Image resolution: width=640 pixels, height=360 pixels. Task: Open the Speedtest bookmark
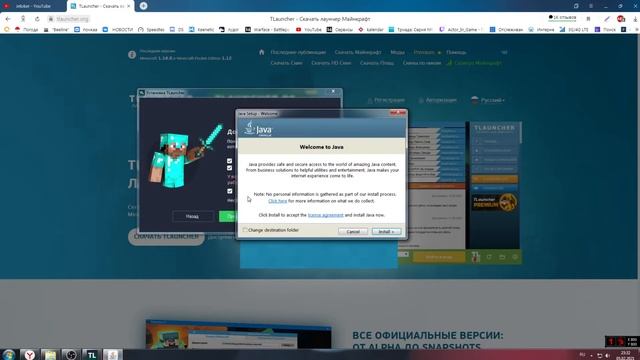[151, 29]
